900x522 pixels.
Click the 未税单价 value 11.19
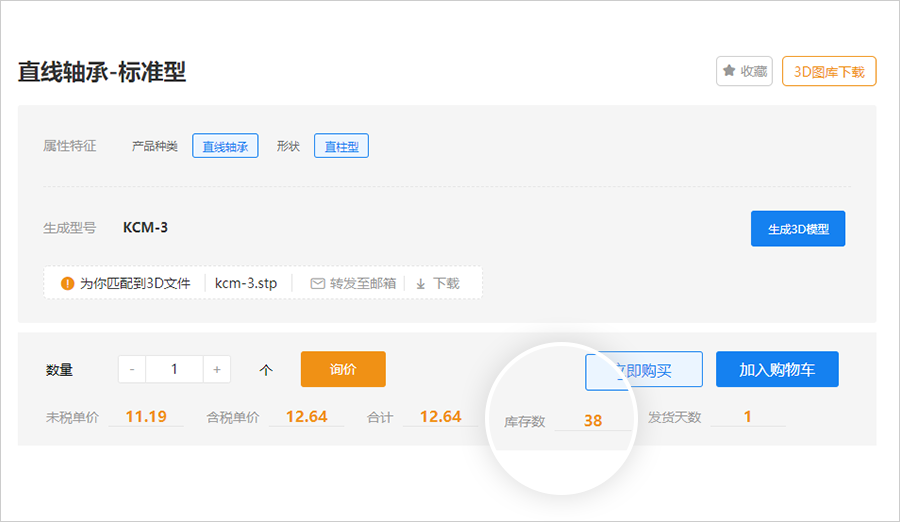point(146,416)
